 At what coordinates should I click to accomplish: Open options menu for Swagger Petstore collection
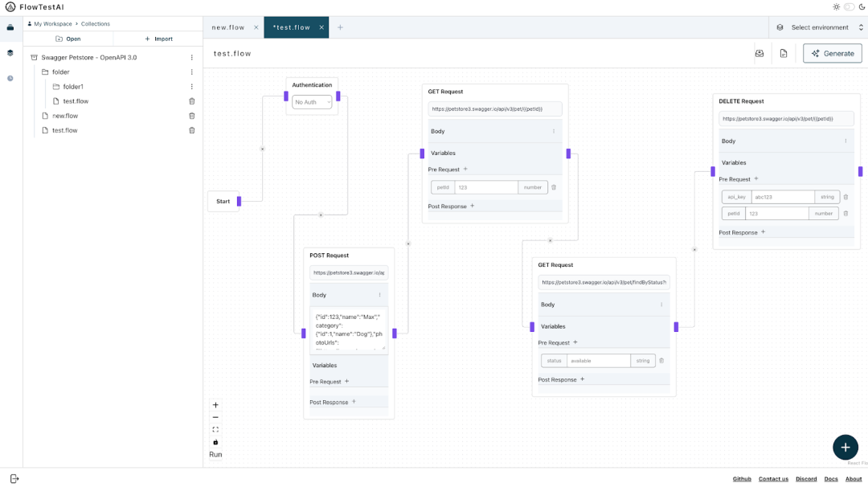pos(191,58)
